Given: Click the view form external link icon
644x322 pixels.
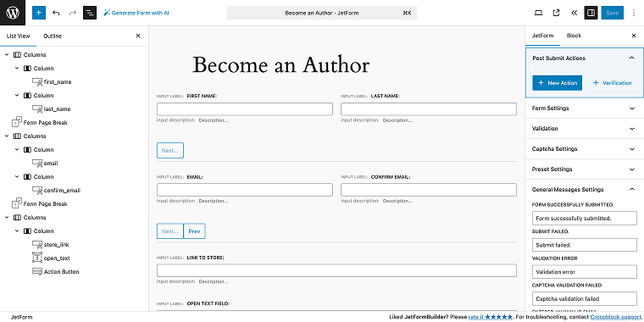Looking at the screenshot, I should [x=556, y=13].
